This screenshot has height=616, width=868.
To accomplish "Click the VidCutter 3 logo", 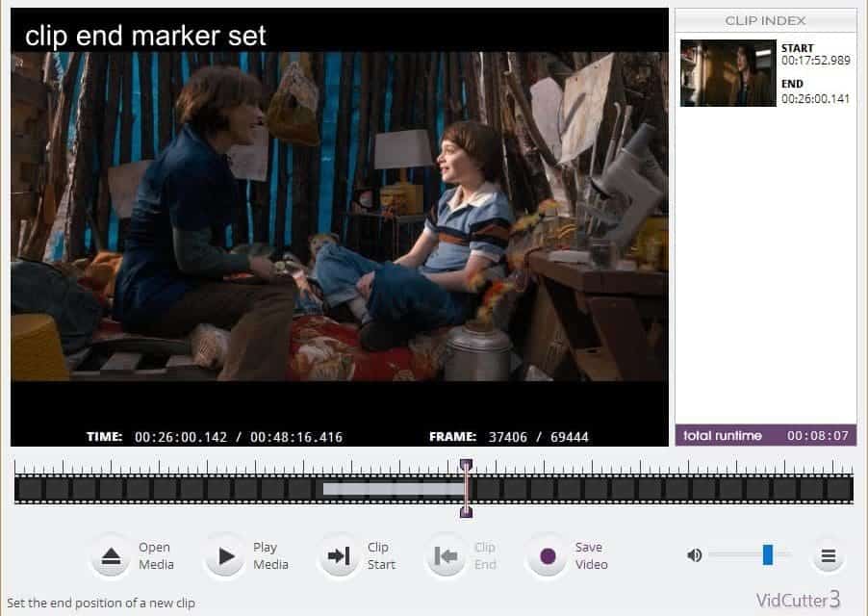I will (798, 600).
